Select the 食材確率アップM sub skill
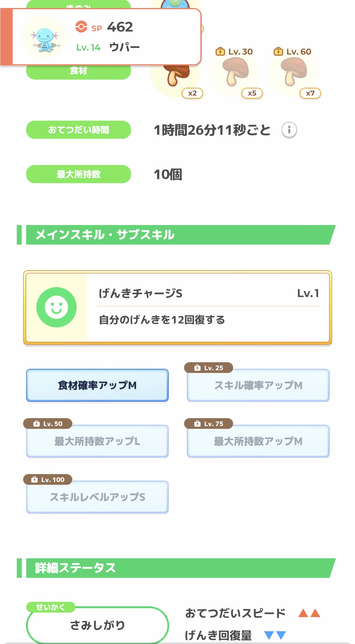This screenshot has height=644, width=355. pyautogui.click(x=97, y=385)
